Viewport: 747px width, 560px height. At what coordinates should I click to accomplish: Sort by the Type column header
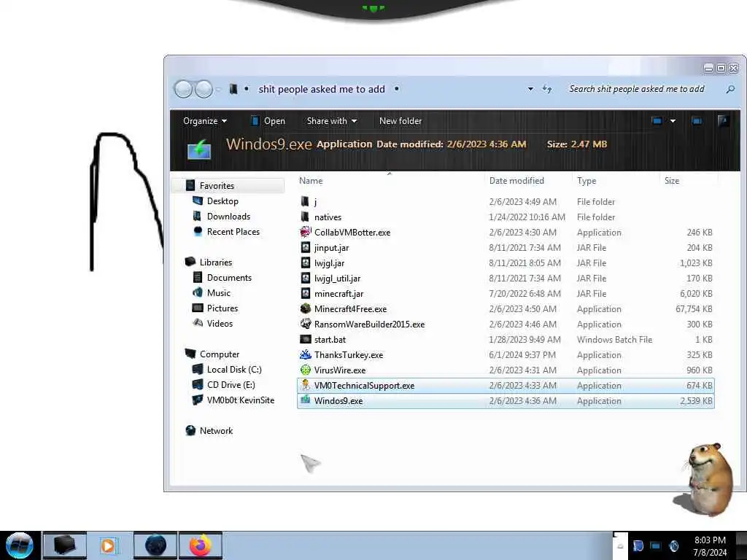pyautogui.click(x=587, y=181)
